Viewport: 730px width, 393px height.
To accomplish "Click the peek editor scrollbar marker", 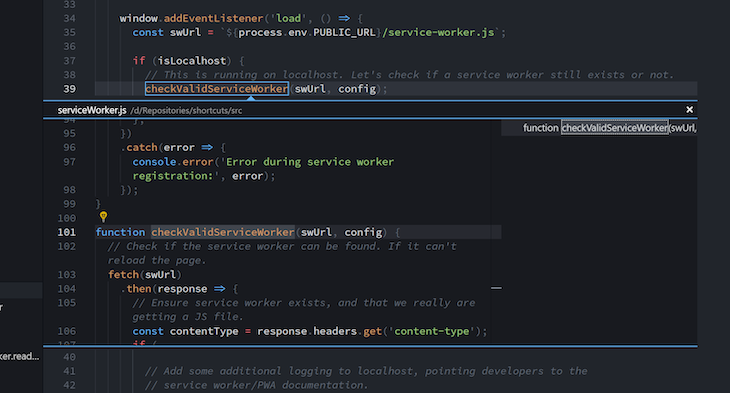I will (x=496, y=288).
